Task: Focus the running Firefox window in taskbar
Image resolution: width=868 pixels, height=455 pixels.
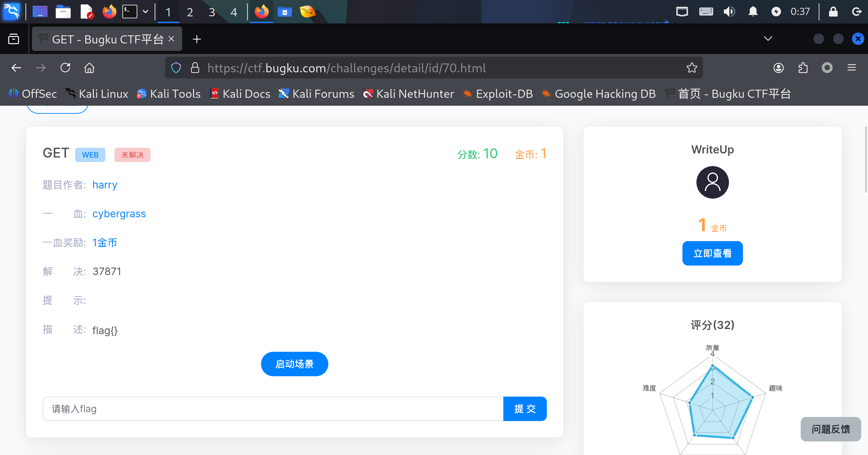Action: pyautogui.click(x=262, y=12)
